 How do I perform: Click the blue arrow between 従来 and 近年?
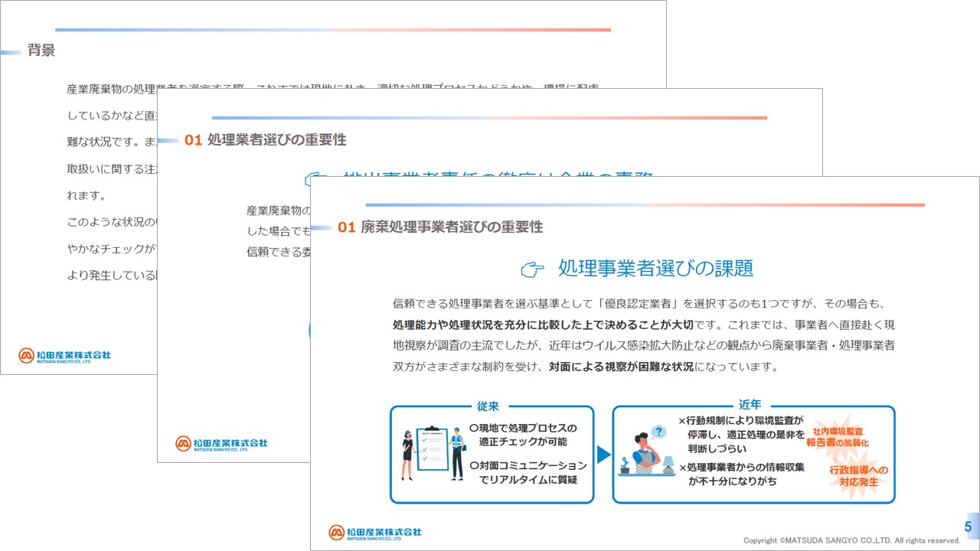(603, 455)
